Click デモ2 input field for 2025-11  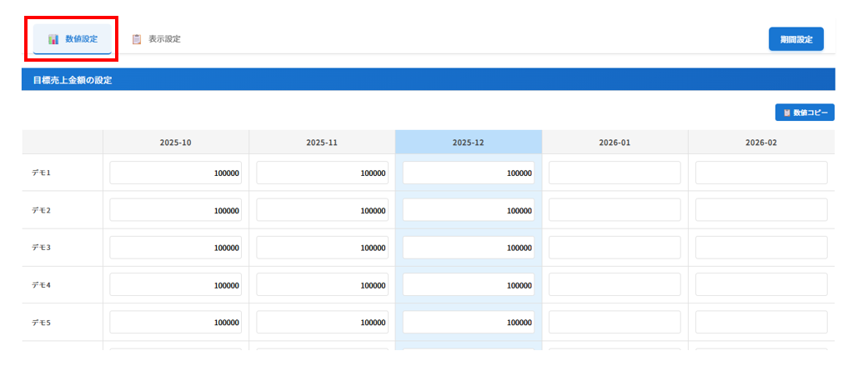[x=322, y=210]
